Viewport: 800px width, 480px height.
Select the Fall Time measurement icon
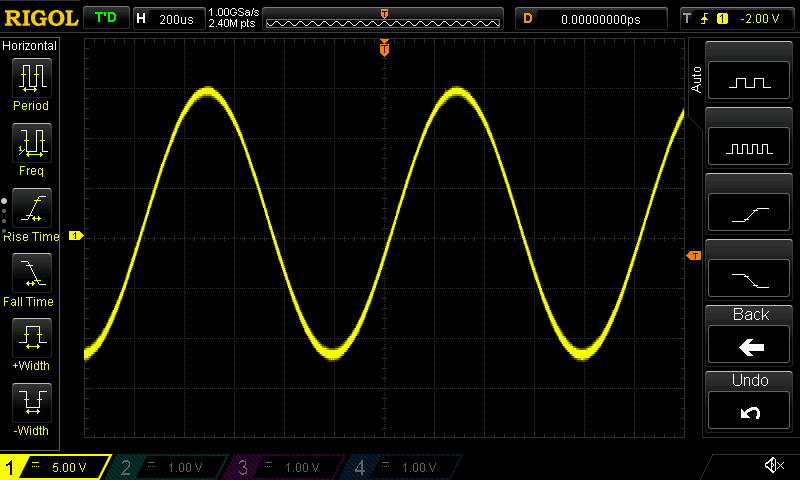point(32,273)
